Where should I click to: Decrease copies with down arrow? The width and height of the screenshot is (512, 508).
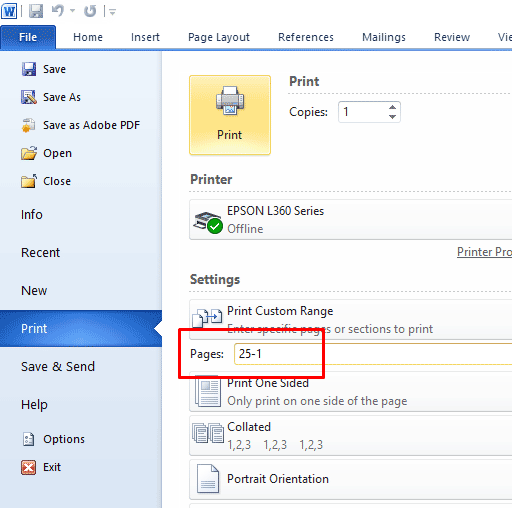coord(392,117)
